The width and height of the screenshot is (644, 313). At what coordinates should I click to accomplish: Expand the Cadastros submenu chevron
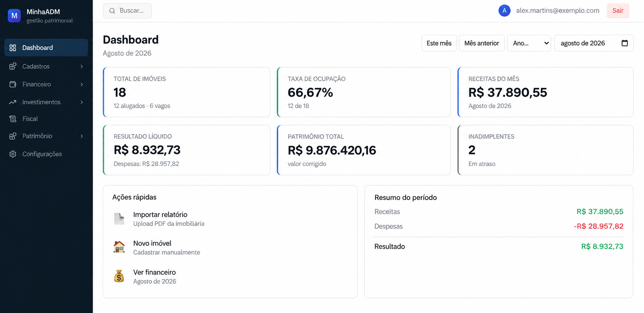coord(82,66)
